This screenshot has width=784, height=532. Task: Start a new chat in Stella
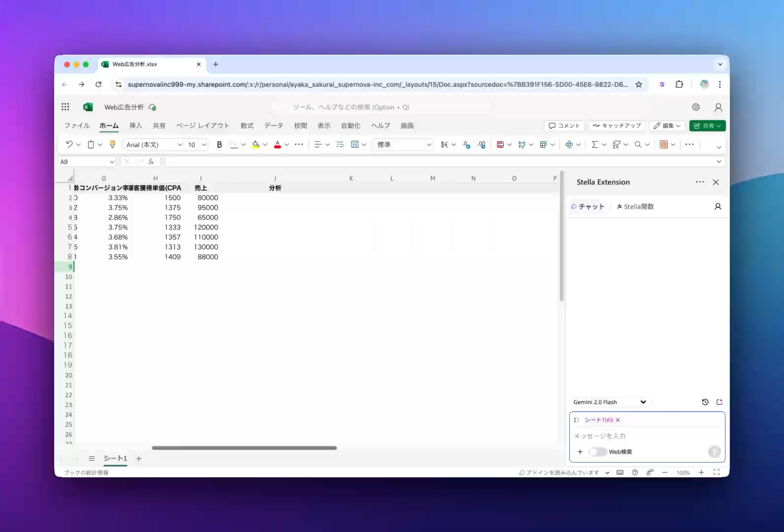[x=719, y=402]
